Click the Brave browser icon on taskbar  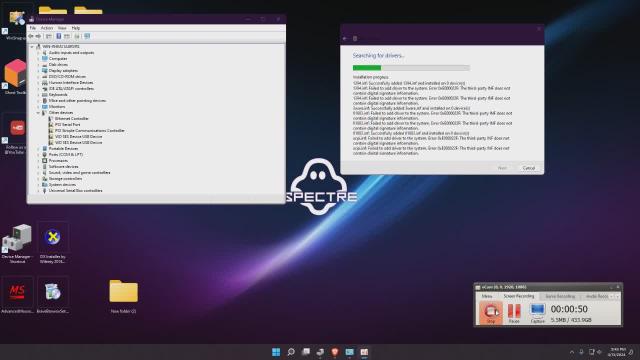tap(335, 352)
